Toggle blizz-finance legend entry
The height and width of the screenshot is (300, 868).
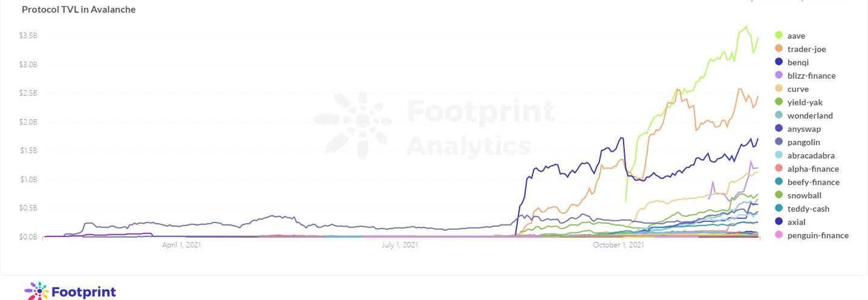811,76
